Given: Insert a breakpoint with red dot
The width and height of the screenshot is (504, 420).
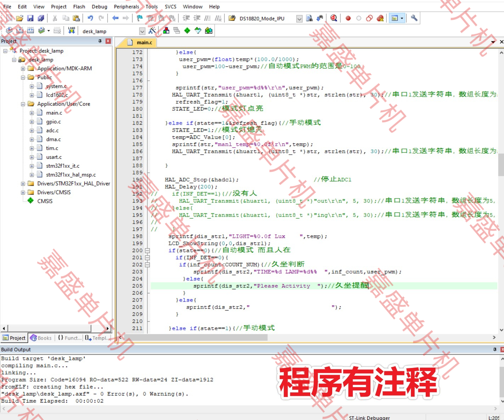Looking at the screenshot, I should [348, 18].
